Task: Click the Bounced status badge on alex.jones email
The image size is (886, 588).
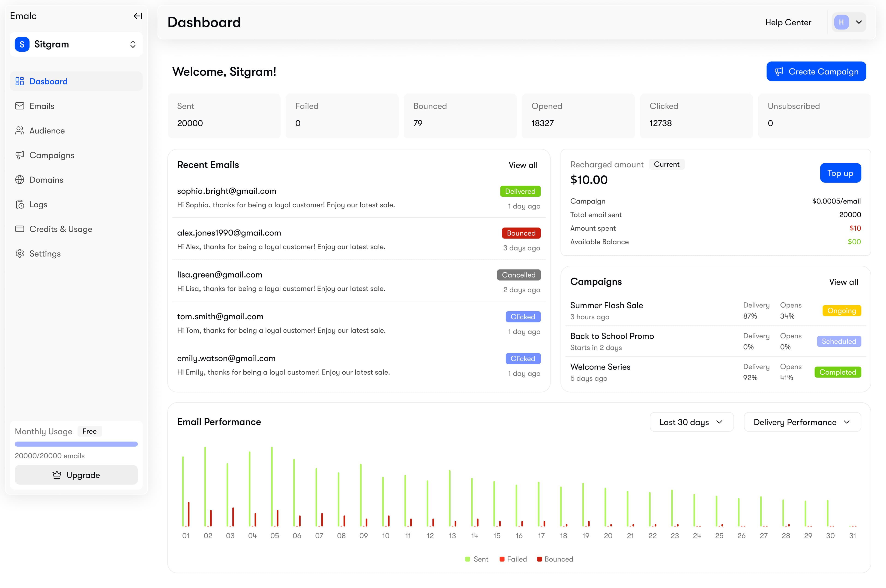Action: coord(521,233)
